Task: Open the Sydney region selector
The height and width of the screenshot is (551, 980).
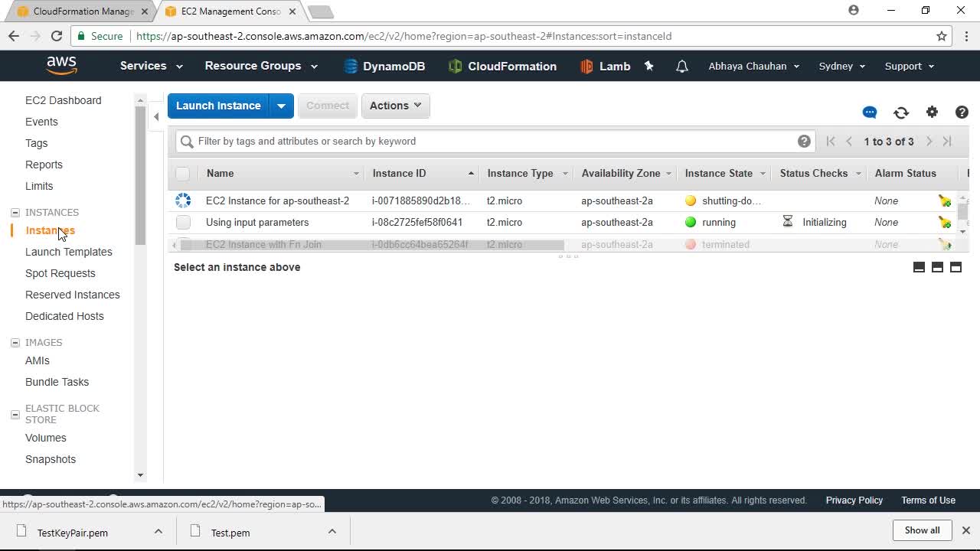Action: [842, 66]
